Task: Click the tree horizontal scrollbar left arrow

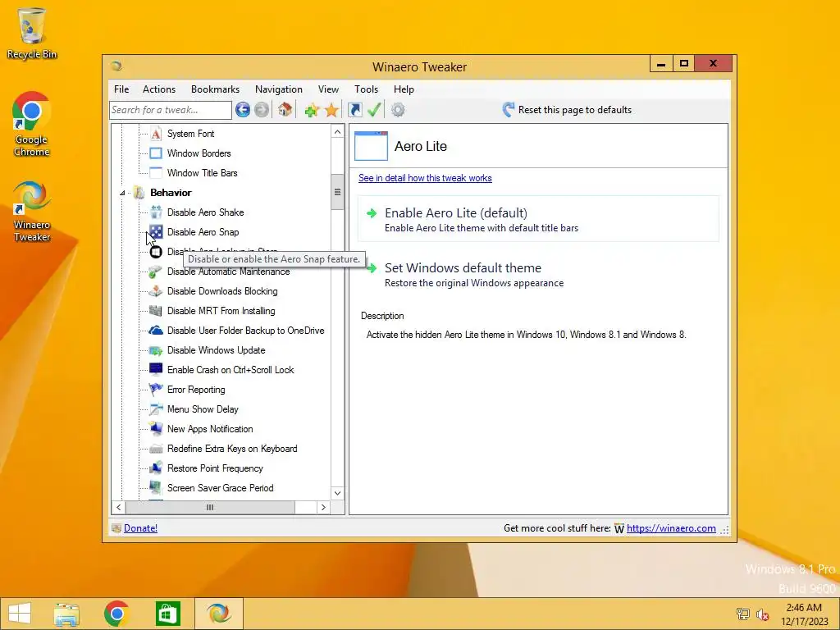Action: pyautogui.click(x=119, y=507)
